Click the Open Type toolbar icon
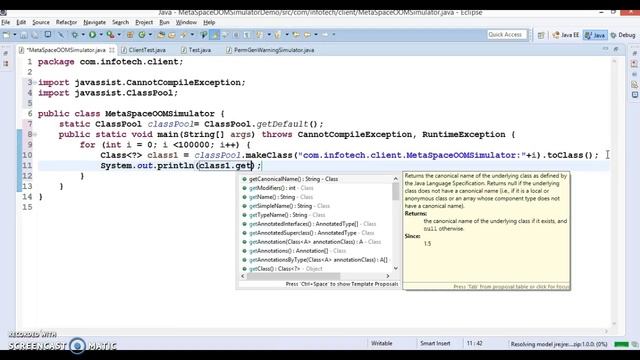The image size is (640, 360). point(161,35)
